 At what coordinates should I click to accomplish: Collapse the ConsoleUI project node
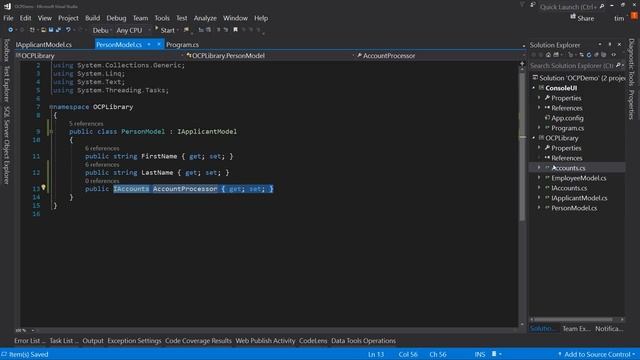pos(533,88)
